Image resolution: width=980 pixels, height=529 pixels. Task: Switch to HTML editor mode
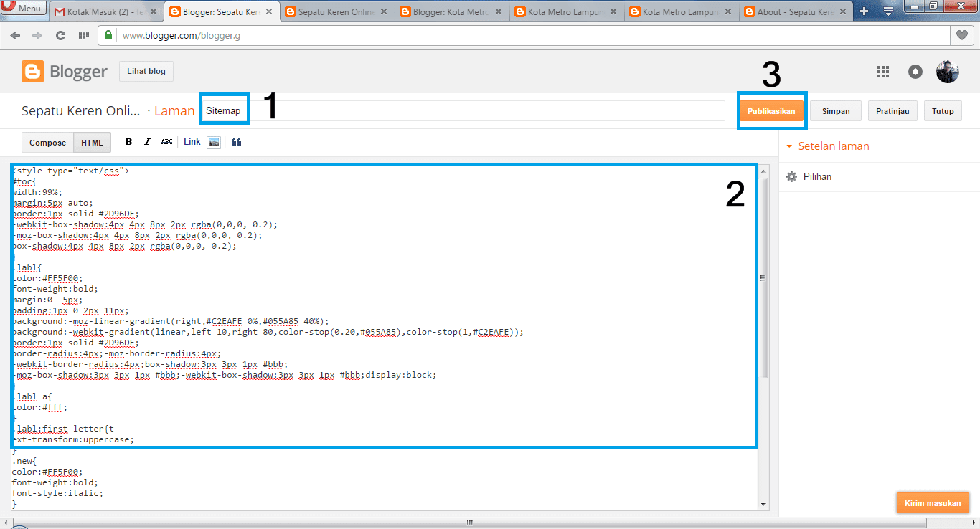coord(93,143)
